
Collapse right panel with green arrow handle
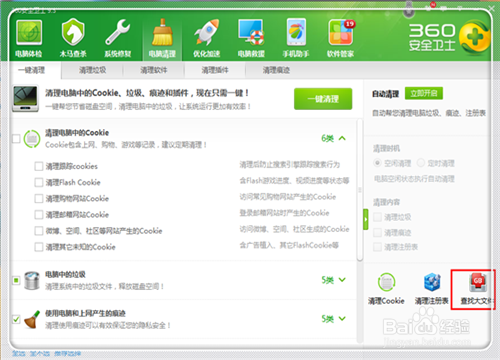[366, 219]
